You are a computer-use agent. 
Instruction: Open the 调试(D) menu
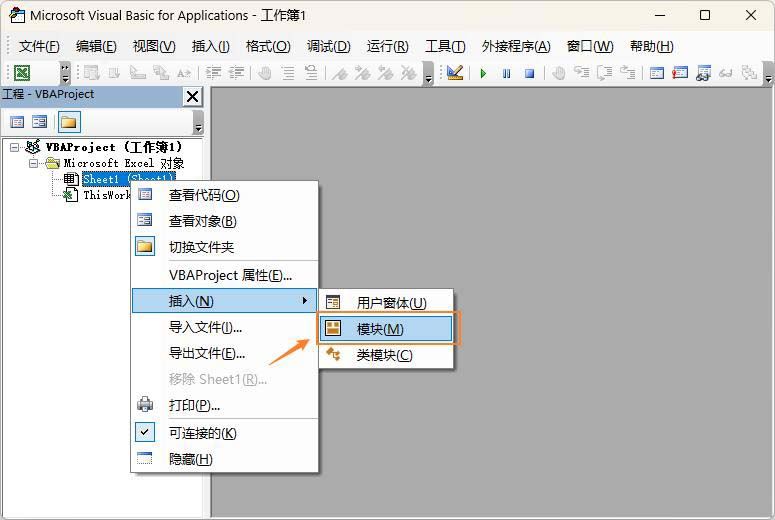pyautogui.click(x=329, y=46)
